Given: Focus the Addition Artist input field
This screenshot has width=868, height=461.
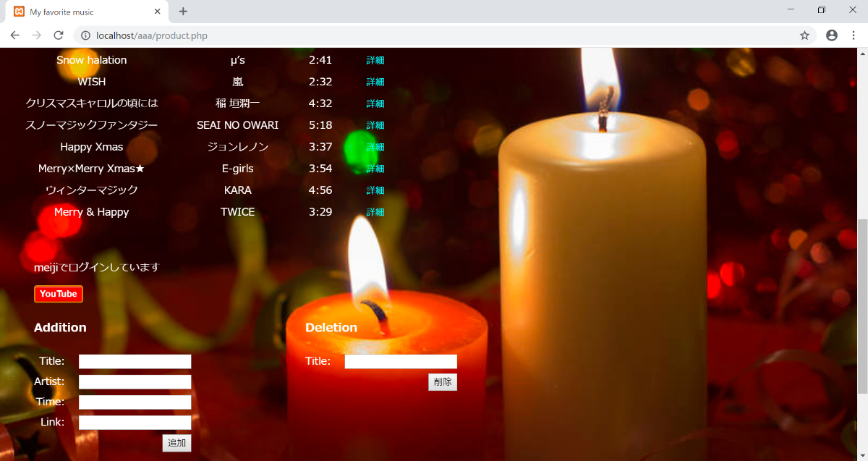Looking at the screenshot, I should tap(135, 382).
